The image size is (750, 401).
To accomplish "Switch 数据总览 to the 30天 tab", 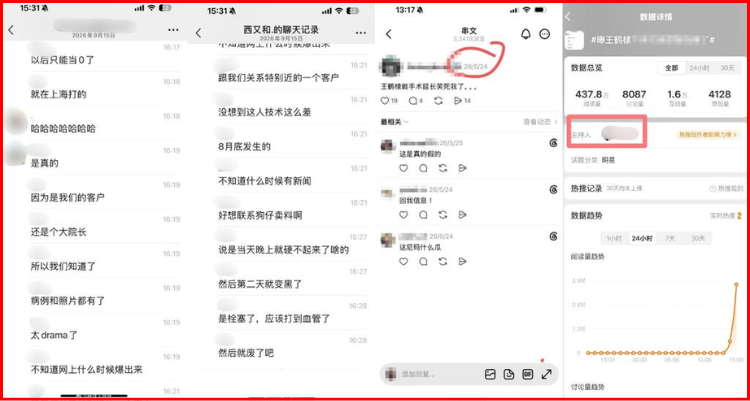I will point(727,68).
